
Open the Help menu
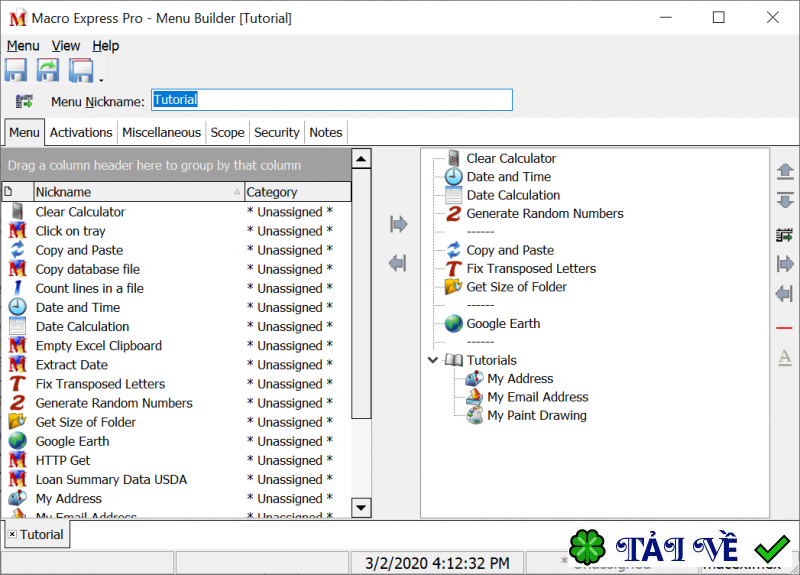pyautogui.click(x=106, y=46)
